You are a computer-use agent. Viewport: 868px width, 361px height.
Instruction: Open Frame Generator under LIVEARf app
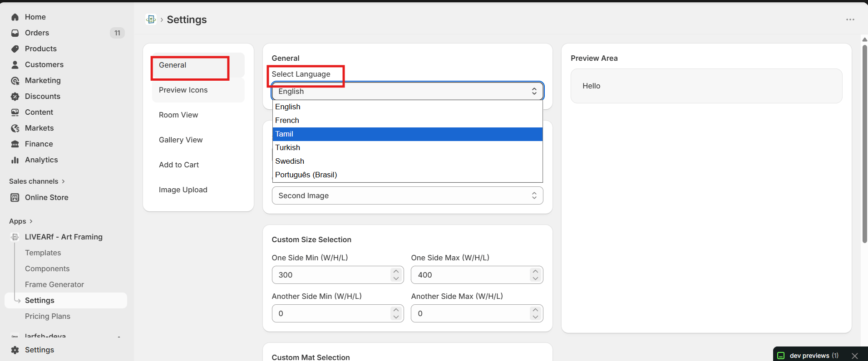click(x=54, y=284)
